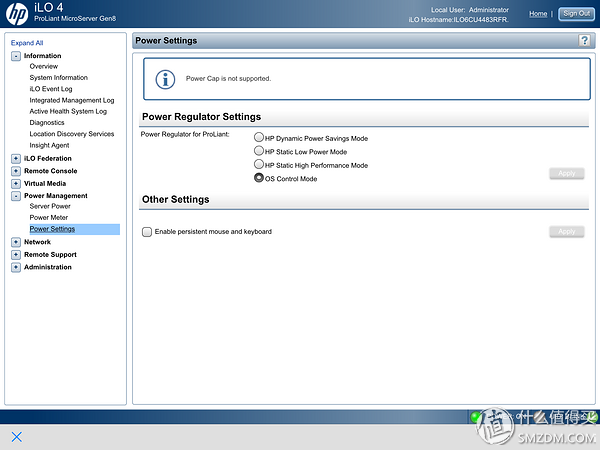
Task: Collapse the Information tree section
Action: click(16, 56)
